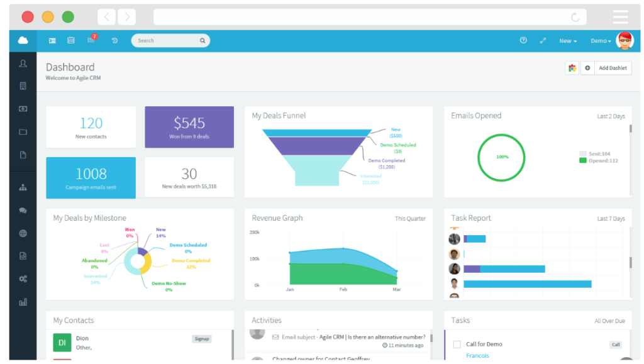Open the chat bubbles icon in sidebar

click(x=23, y=211)
